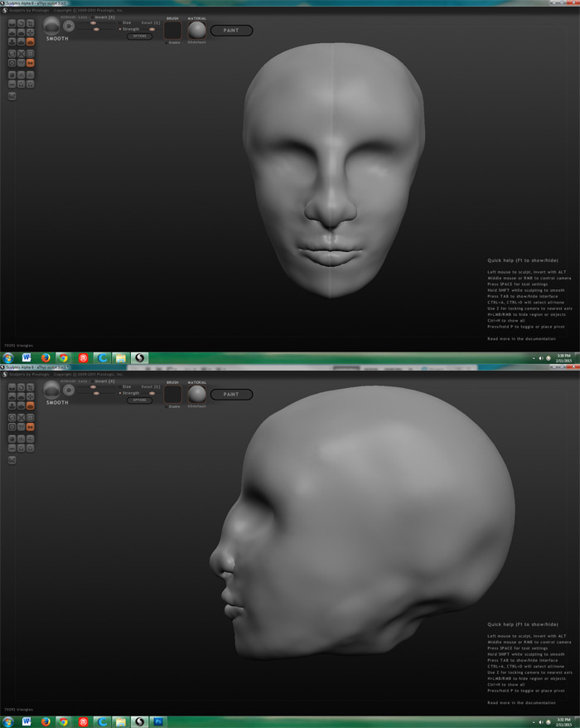Click brush falloff circle icon in upper window

[69, 26]
